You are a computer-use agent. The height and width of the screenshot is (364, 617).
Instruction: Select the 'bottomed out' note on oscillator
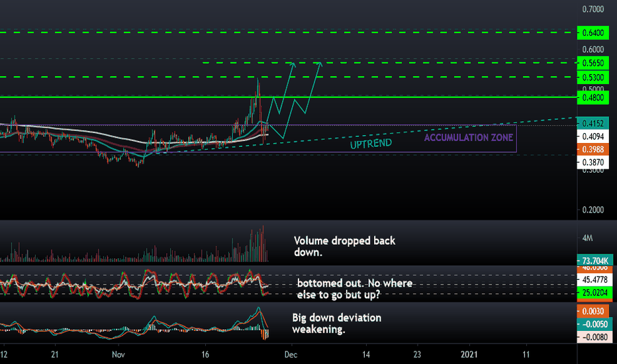pyautogui.click(x=355, y=289)
